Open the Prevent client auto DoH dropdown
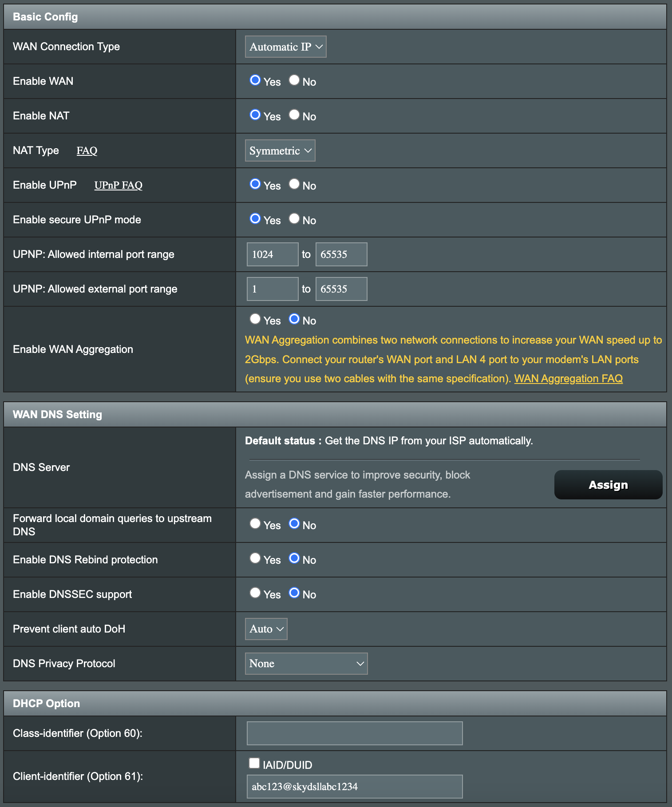This screenshot has width=672, height=807. pyautogui.click(x=266, y=629)
